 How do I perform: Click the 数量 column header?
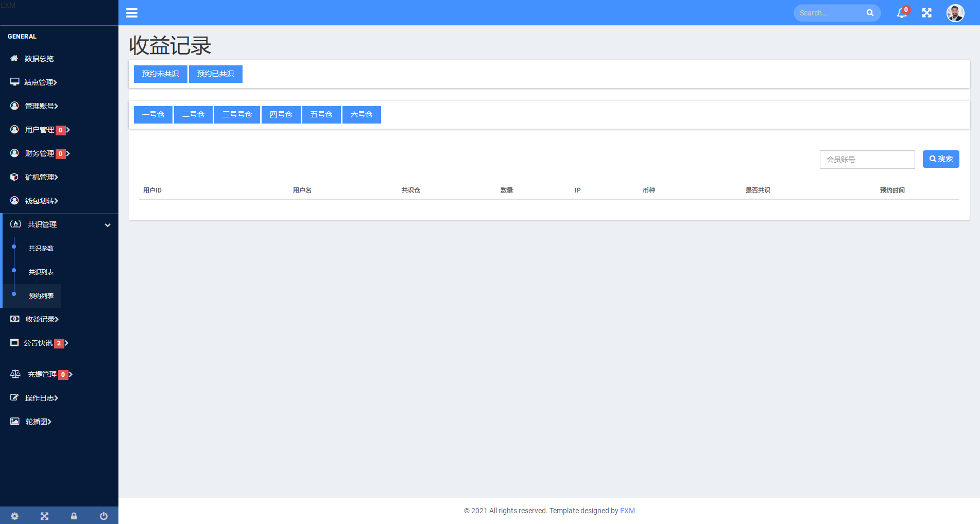pos(507,190)
